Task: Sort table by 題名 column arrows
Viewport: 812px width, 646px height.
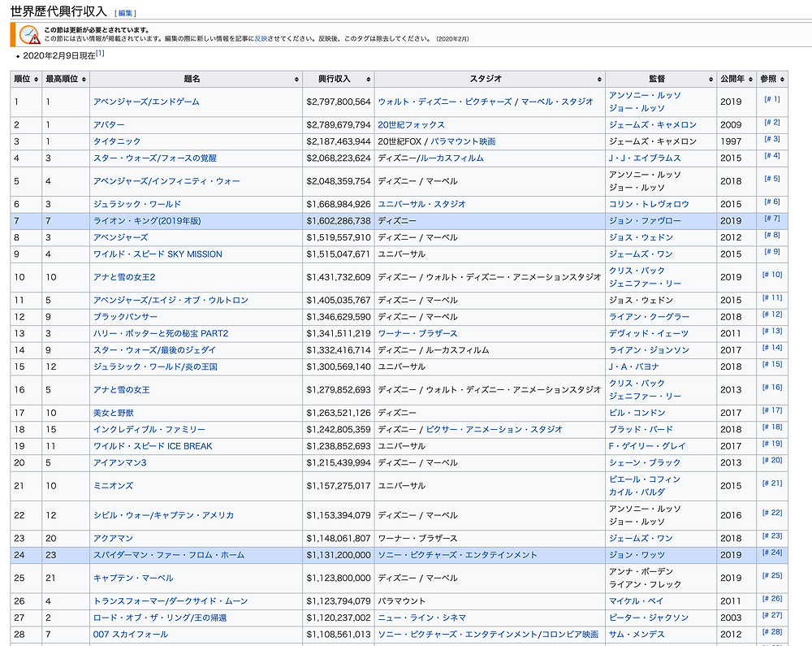Action: [x=296, y=80]
